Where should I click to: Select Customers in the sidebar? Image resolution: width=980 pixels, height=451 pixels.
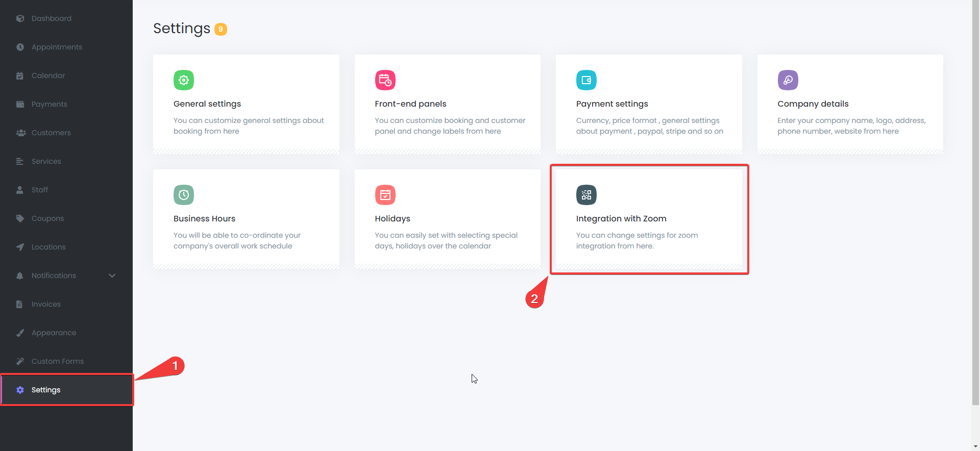(x=51, y=133)
